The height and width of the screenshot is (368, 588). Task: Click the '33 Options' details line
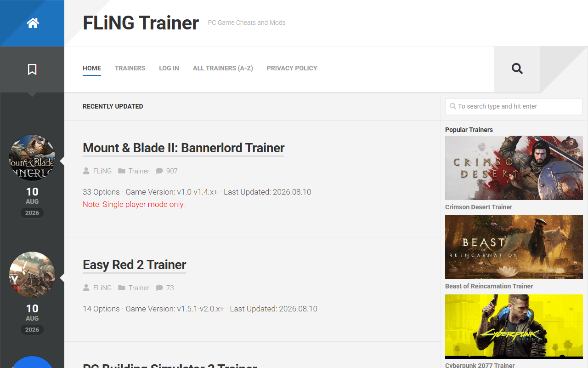click(x=197, y=192)
